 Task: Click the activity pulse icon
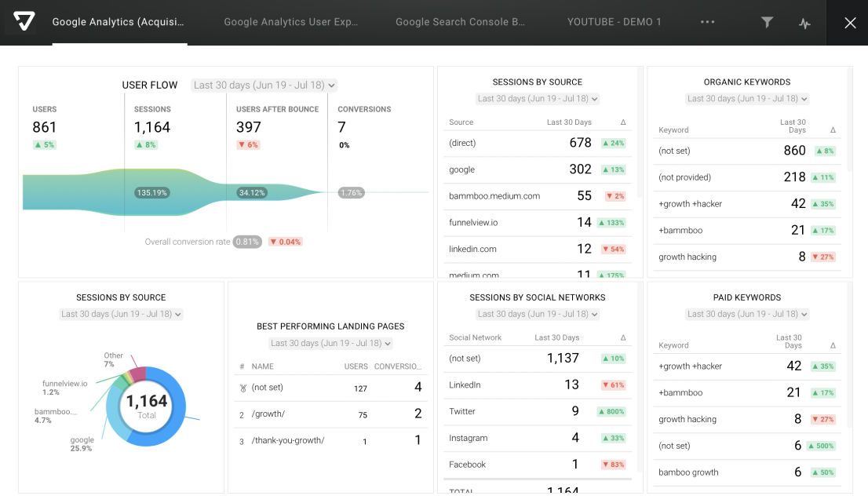[804, 23]
